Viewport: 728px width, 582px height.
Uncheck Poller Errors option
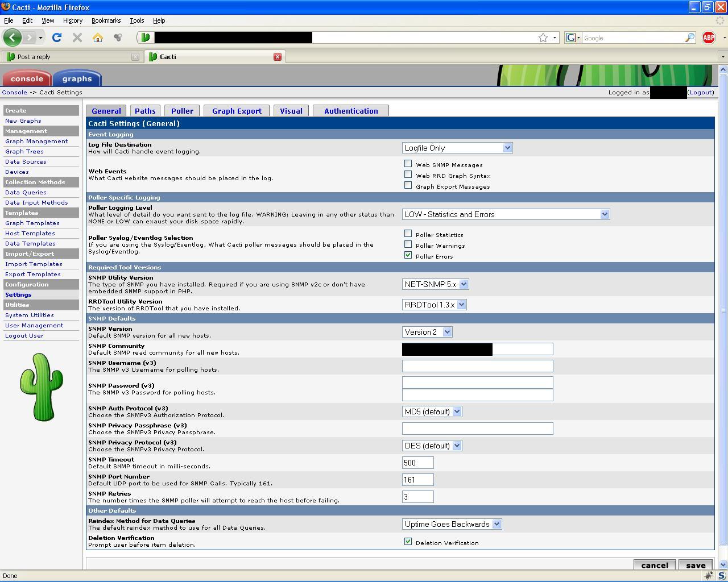click(408, 255)
